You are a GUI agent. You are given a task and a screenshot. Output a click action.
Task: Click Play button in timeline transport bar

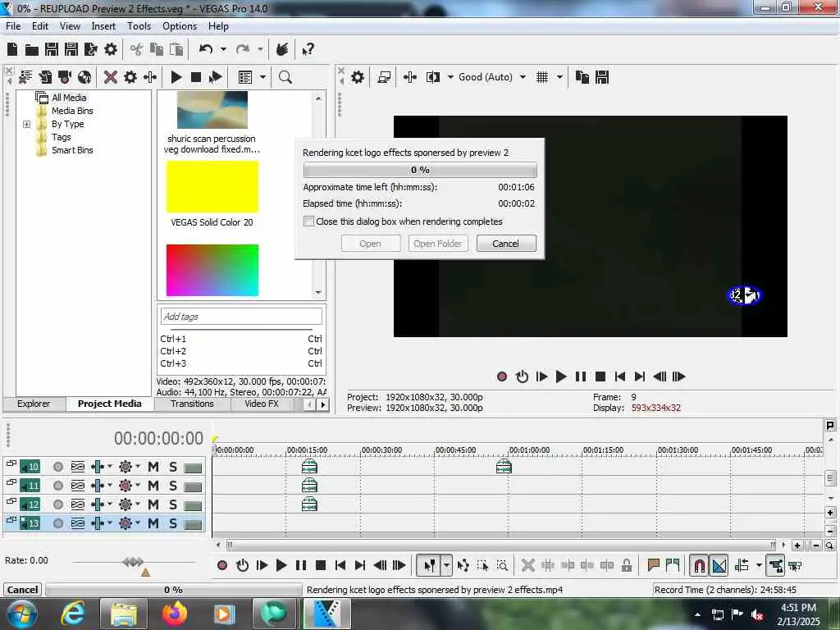click(281, 565)
